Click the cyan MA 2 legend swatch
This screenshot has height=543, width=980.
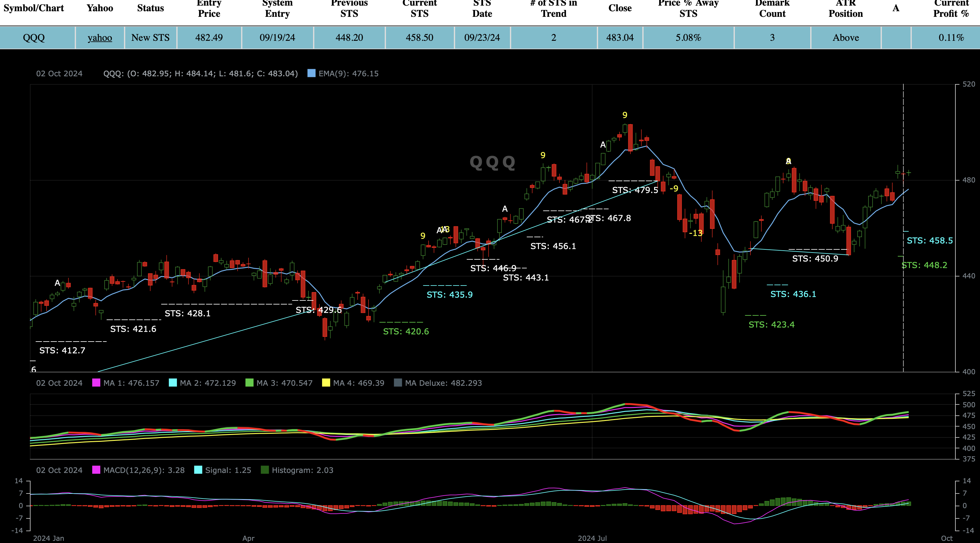click(x=173, y=383)
